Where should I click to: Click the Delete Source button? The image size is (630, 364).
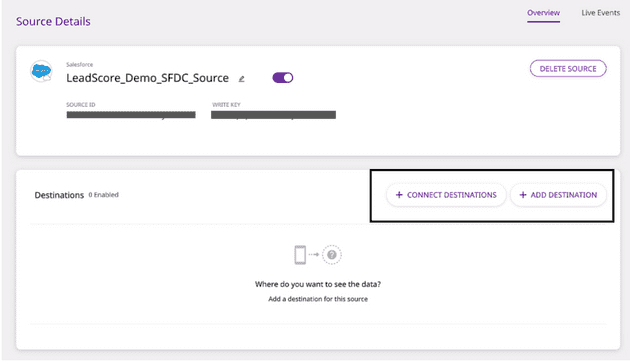coord(568,69)
